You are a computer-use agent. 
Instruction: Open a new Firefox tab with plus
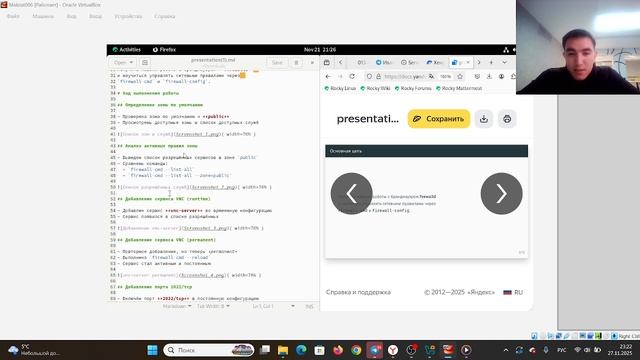point(491,62)
